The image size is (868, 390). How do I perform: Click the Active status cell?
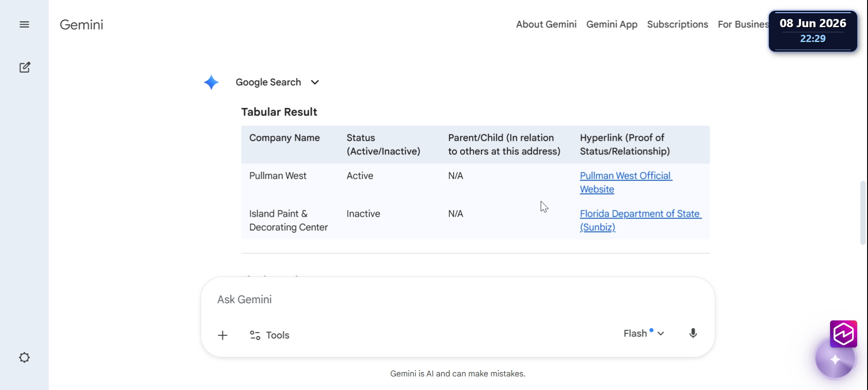(360, 176)
